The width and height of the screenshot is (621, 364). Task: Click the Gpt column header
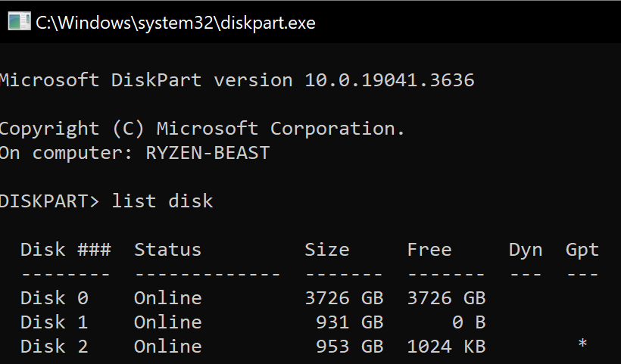582,250
